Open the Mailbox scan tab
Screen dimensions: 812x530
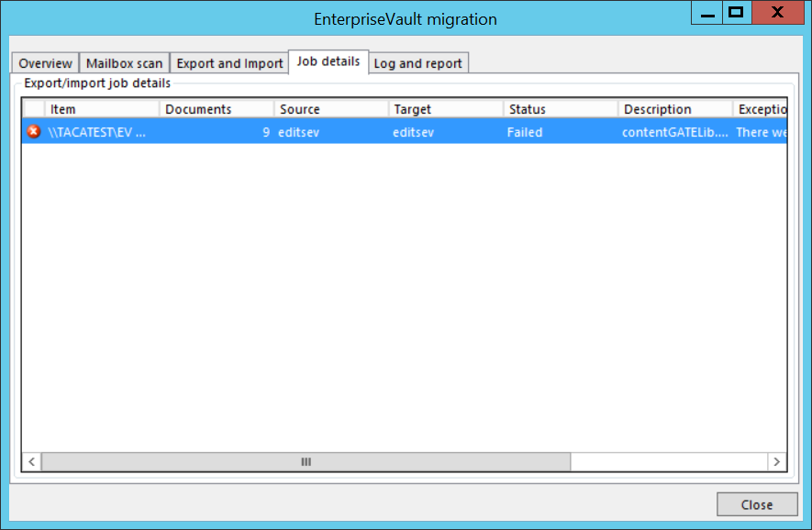click(124, 63)
